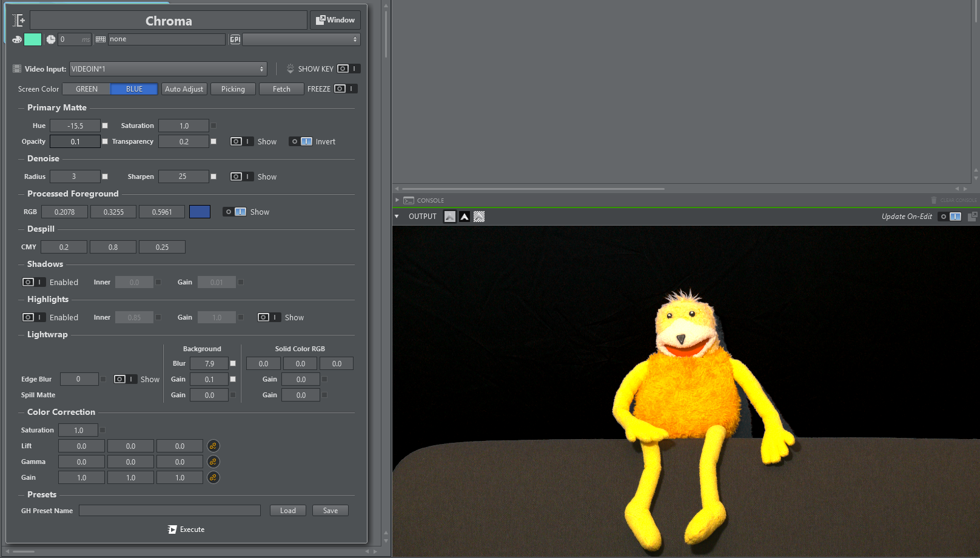Click the Execute button
Screen dimensions: 980x558
pos(186,529)
